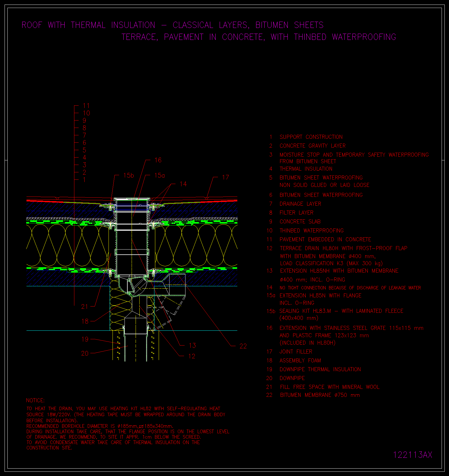Select callout label '18' near foam
Image resolution: width=449 pixels, height=476 pixels.
pos(85,321)
